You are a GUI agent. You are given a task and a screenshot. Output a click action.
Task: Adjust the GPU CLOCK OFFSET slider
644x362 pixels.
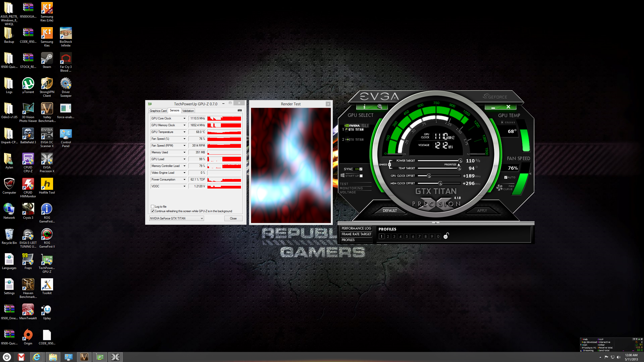tap(429, 176)
